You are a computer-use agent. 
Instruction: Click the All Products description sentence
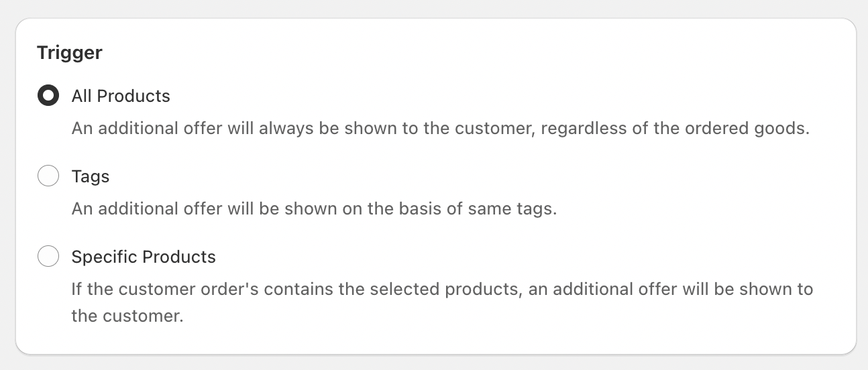point(440,128)
